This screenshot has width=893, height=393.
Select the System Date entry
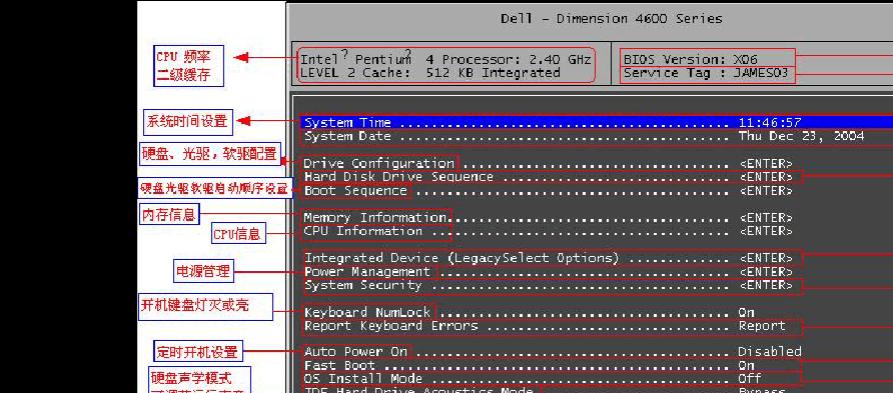click(596, 137)
